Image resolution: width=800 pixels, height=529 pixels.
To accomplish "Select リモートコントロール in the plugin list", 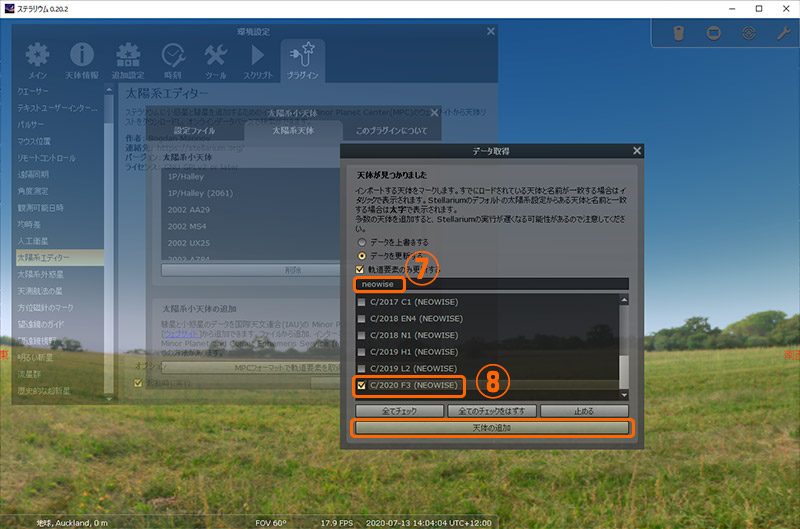I will (x=60, y=158).
